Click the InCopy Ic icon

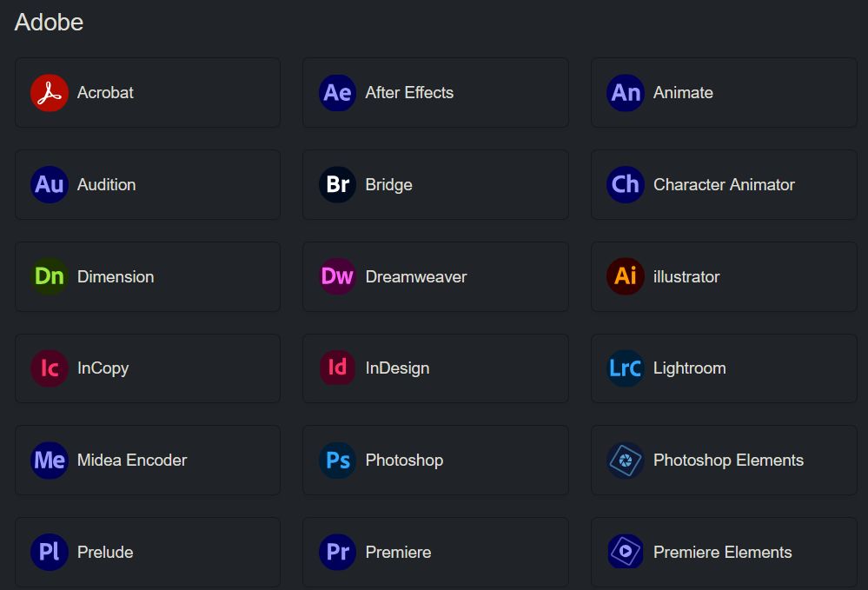click(49, 368)
